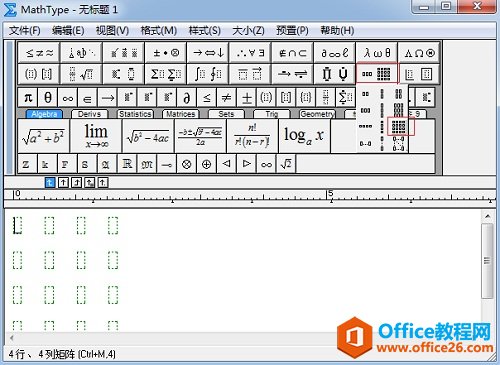Screen dimensions: 500x365
Task: Select the first tab-stop alignment button on ruler bar
Action: click(x=50, y=182)
